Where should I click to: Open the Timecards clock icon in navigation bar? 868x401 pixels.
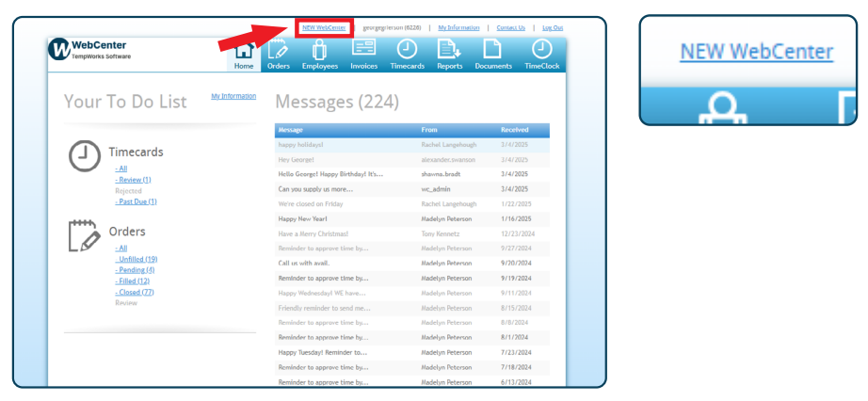[407, 49]
